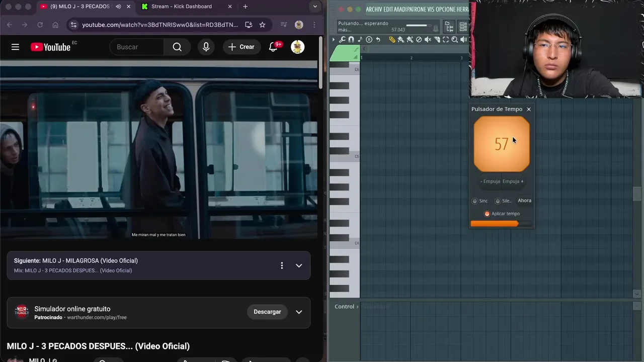
Task: Click the curve icon on the green piano roll tab
Action: (356, 49)
